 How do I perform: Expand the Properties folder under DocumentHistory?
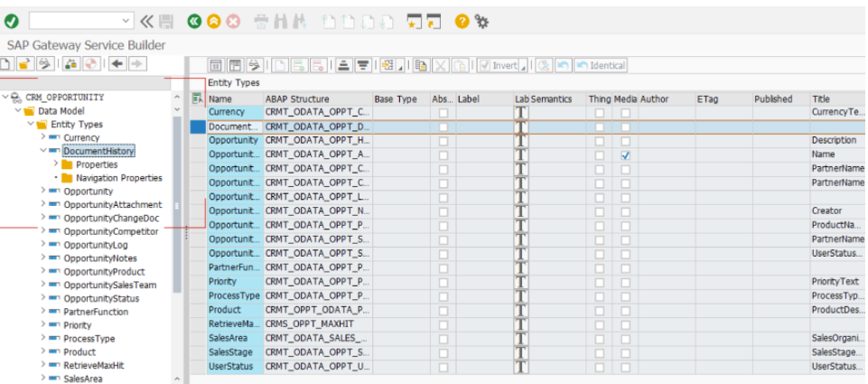click(x=56, y=164)
